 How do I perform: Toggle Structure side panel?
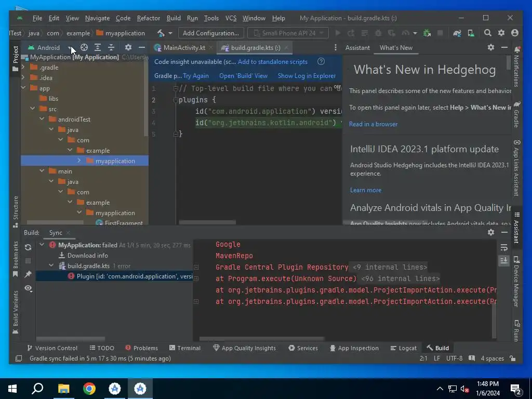click(x=15, y=212)
